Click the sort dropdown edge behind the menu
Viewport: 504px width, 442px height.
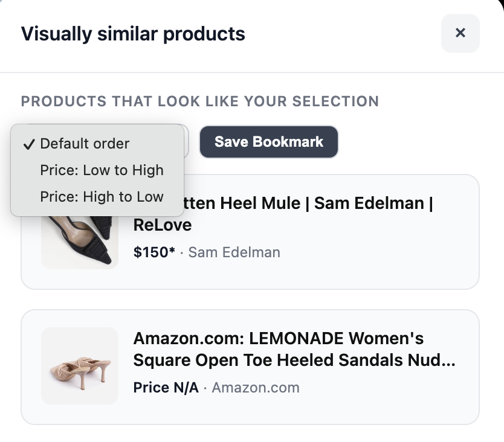[187, 141]
